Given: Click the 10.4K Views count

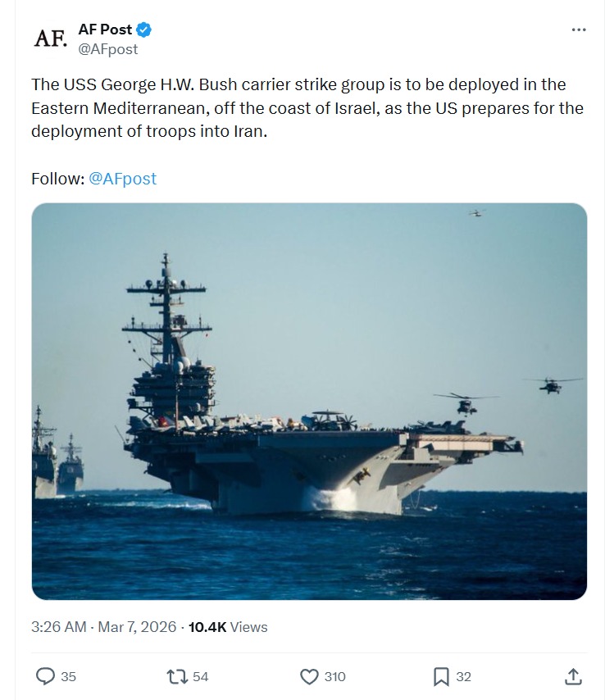Looking at the screenshot, I should [x=228, y=627].
